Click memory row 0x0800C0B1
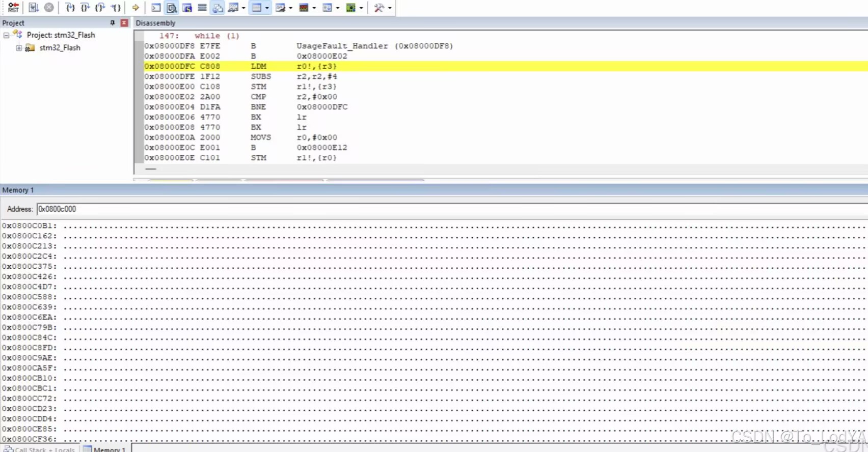The image size is (868, 452). point(434,225)
